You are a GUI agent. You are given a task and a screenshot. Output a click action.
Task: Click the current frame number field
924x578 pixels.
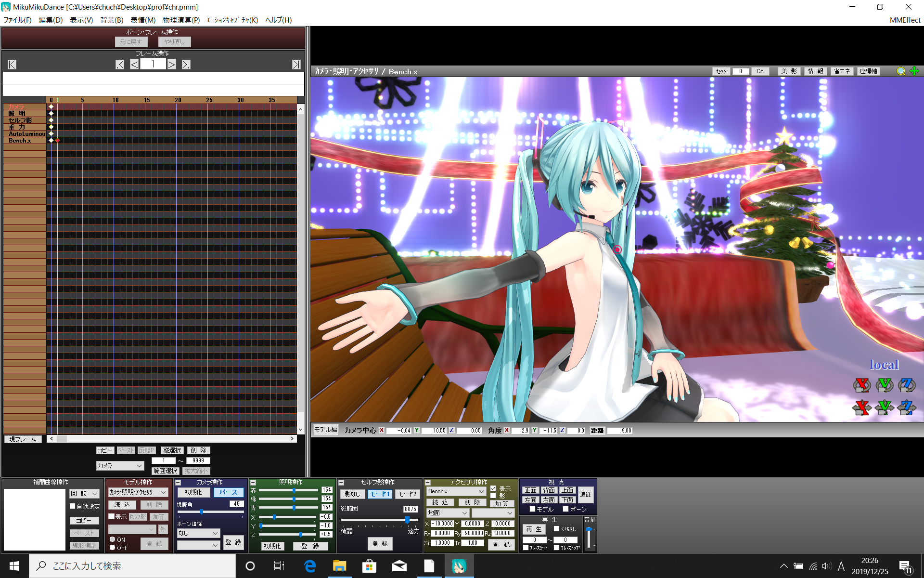153,64
